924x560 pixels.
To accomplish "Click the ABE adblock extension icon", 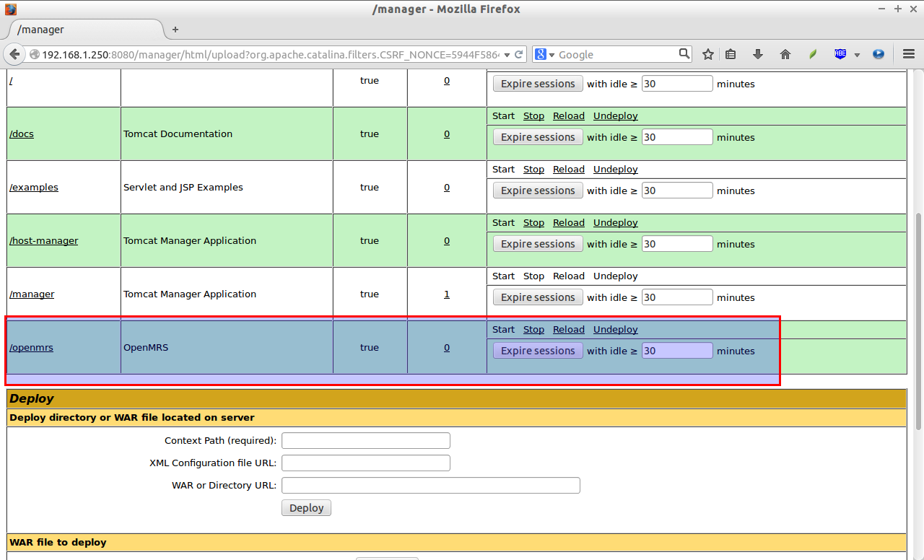I will [x=840, y=54].
